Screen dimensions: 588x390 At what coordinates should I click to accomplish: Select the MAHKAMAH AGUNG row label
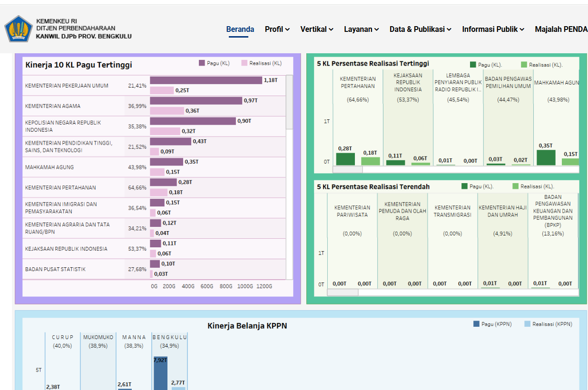coord(49,167)
